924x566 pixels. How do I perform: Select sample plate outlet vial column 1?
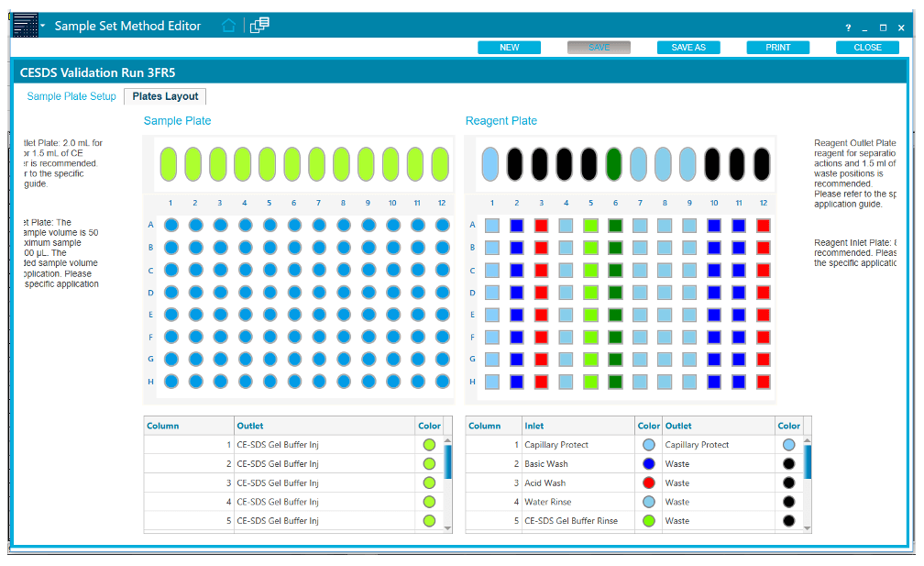(169, 164)
